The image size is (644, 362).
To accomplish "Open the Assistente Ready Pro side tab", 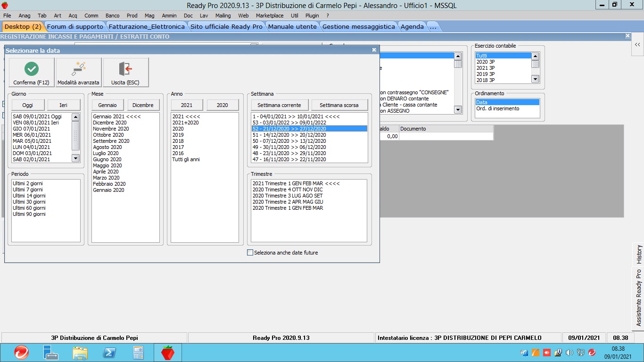I will click(x=639, y=298).
